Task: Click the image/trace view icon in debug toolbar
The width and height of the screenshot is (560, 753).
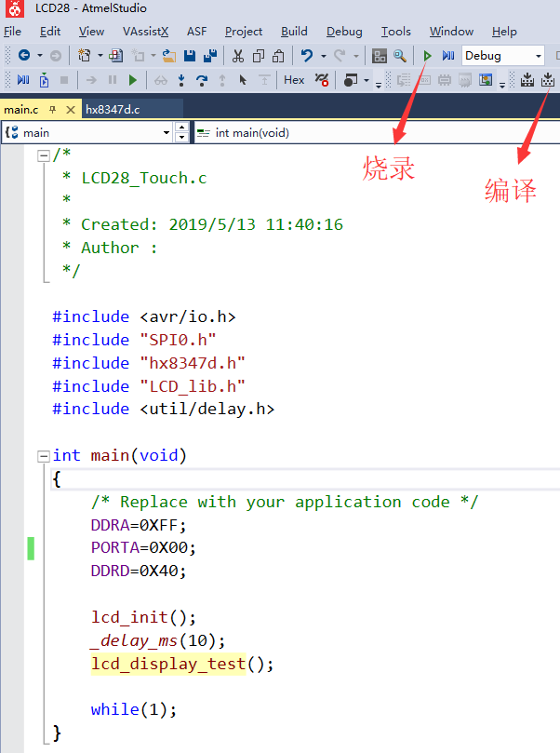Action: (x=486, y=80)
